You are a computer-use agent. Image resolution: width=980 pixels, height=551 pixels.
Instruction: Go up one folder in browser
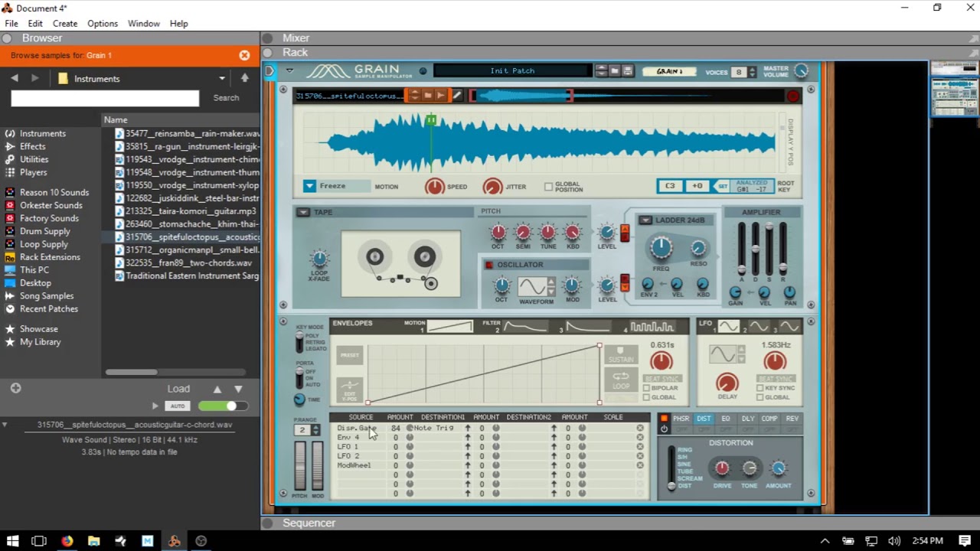(x=244, y=78)
